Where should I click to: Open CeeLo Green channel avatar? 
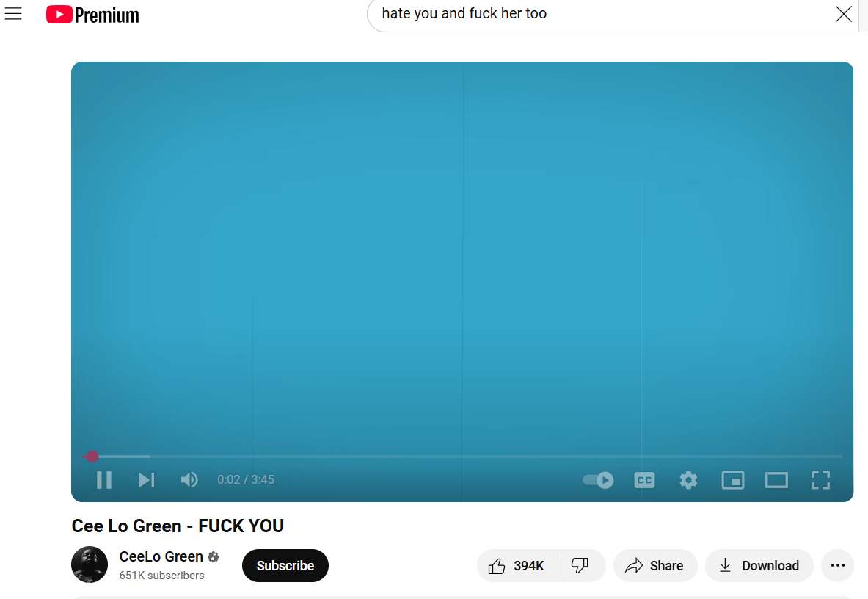tap(90, 564)
